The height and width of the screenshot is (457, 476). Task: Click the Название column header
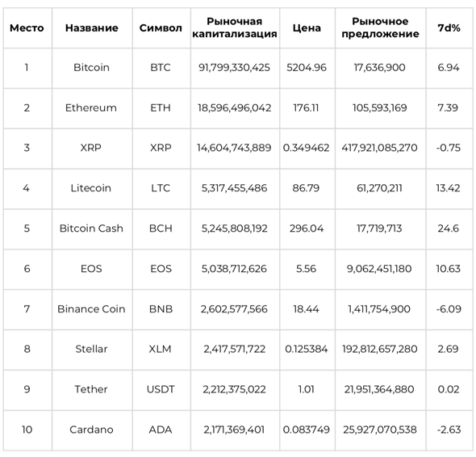point(92,28)
